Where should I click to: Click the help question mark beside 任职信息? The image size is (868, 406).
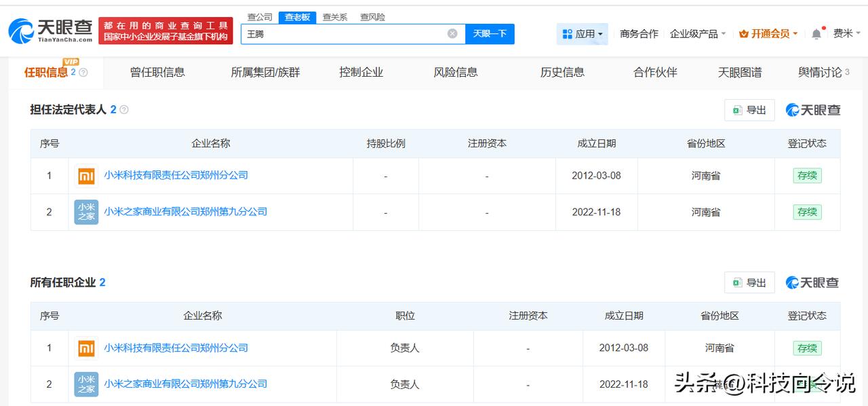coord(83,73)
